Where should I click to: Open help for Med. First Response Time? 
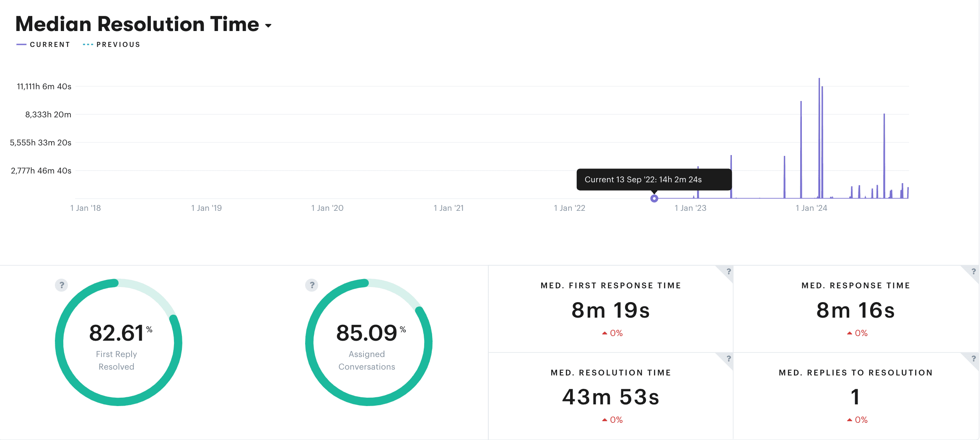point(729,272)
